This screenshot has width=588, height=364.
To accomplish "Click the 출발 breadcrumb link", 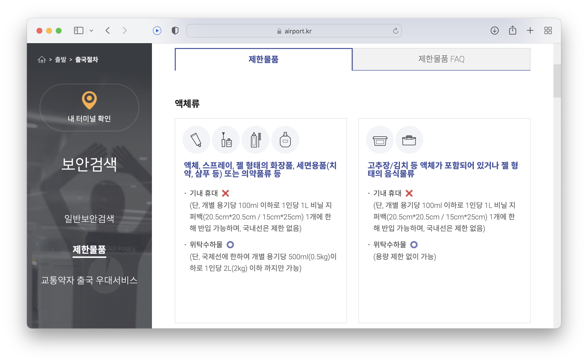I will click(61, 60).
